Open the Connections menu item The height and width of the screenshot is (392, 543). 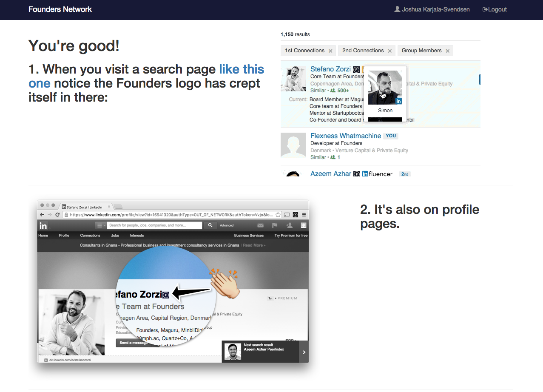90,235
